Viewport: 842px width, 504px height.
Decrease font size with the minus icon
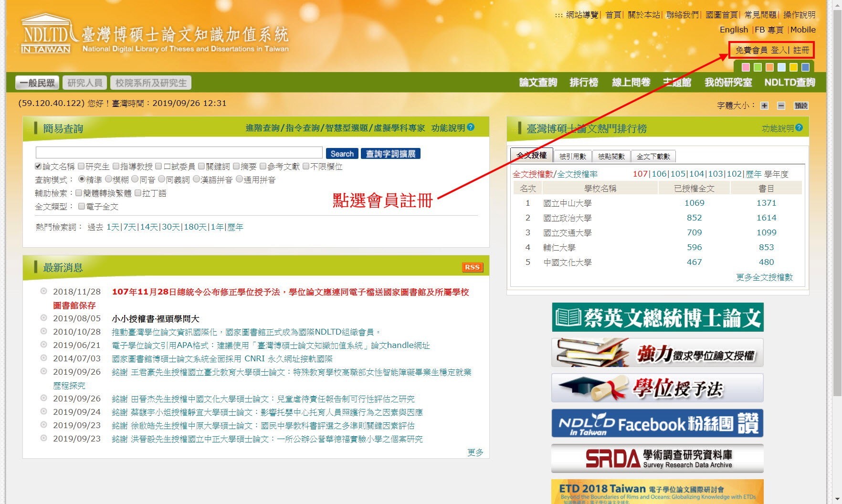[781, 105]
